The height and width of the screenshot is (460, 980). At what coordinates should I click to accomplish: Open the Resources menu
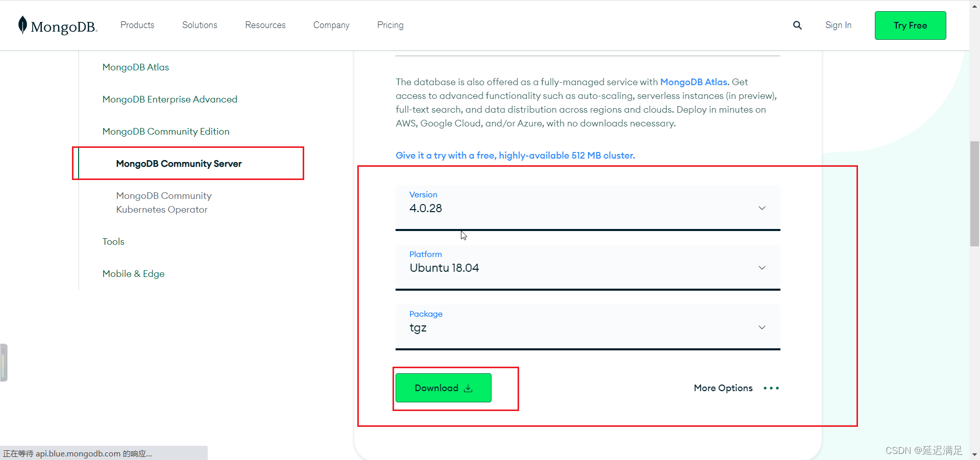click(x=265, y=25)
